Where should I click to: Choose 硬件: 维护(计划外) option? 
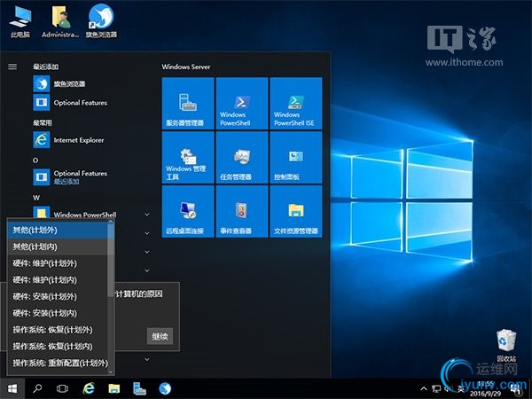coord(57,263)
